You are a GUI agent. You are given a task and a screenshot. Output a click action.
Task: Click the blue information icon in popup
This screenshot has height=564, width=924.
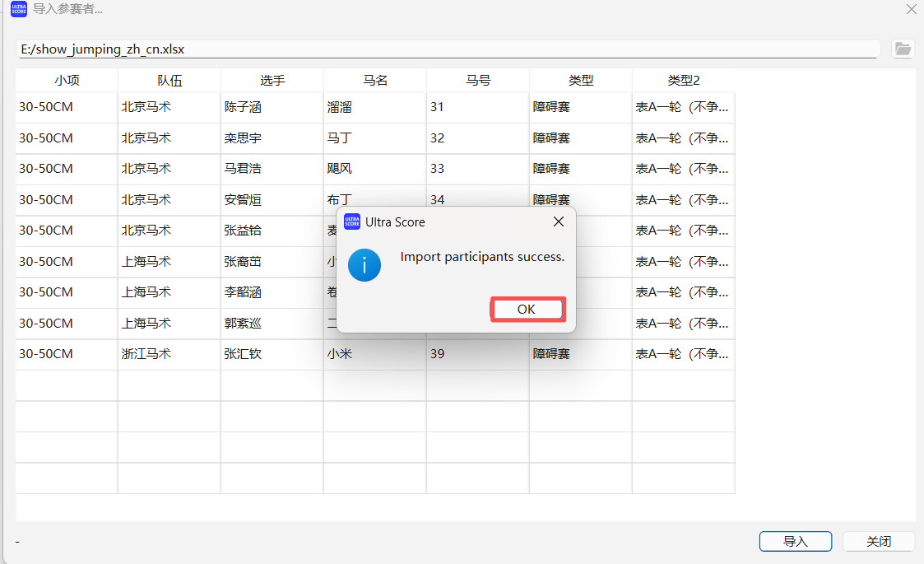tap(364, 265)
